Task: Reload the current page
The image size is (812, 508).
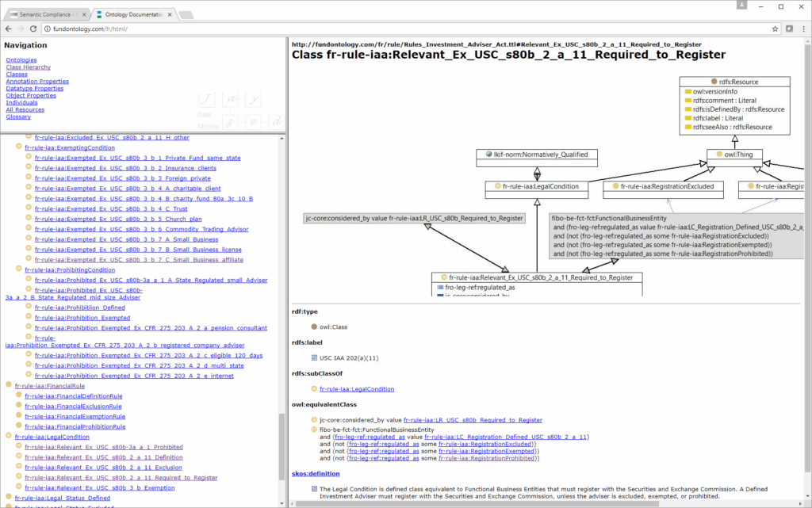Action: tap(33, 29)
